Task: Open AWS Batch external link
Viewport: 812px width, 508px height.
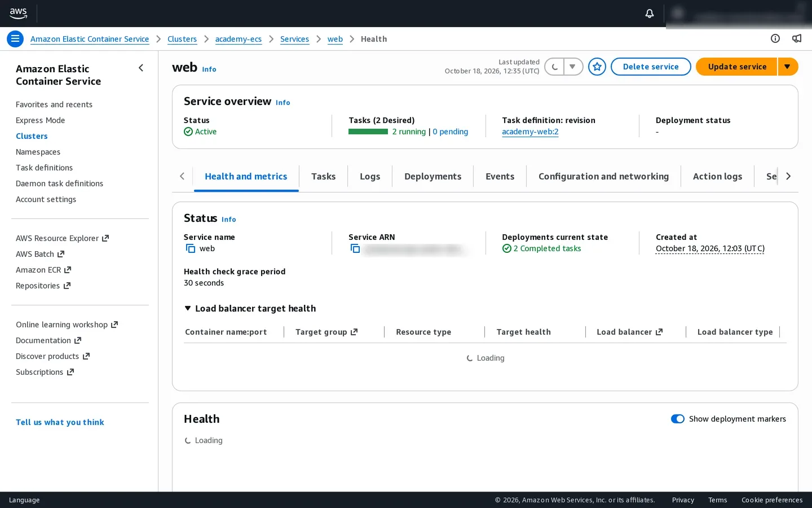Action: [x=40, y=254]
